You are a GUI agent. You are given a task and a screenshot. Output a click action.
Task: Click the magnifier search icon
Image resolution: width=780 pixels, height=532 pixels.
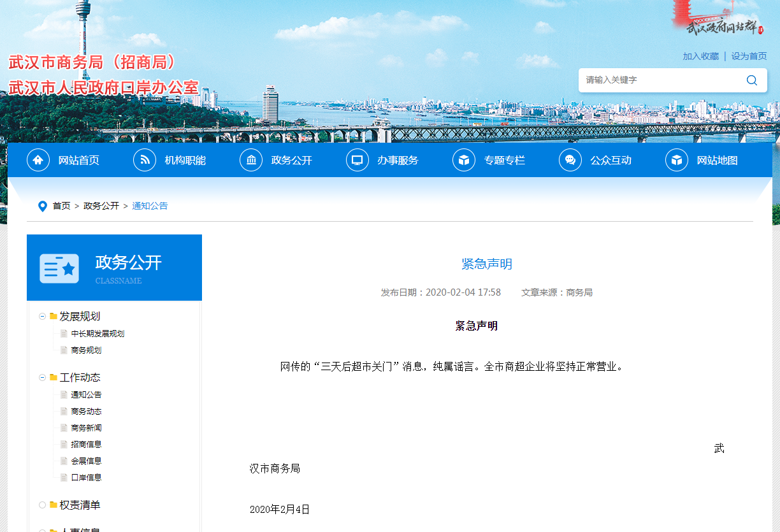coord(752,80)
